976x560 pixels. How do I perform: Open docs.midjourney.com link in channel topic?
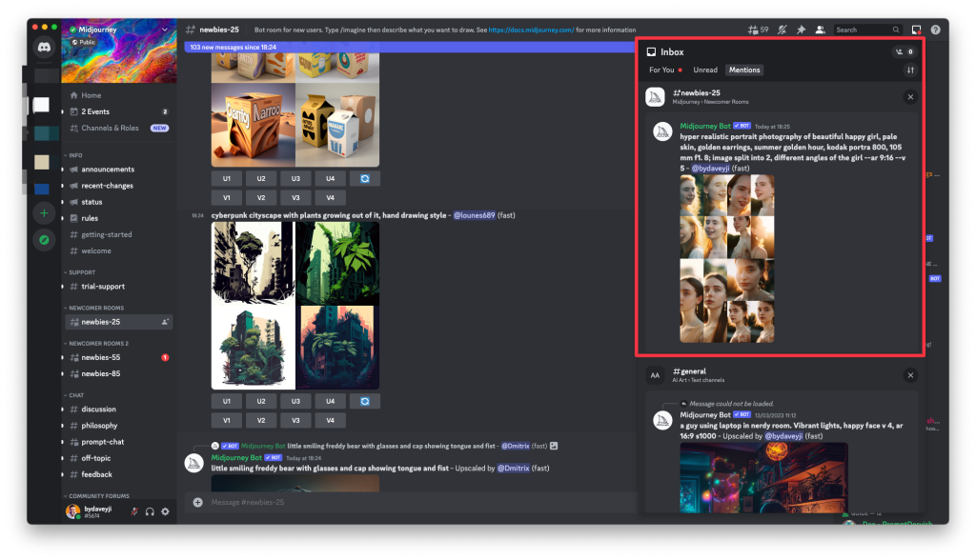pyautogui.click(x=531, y=30)
